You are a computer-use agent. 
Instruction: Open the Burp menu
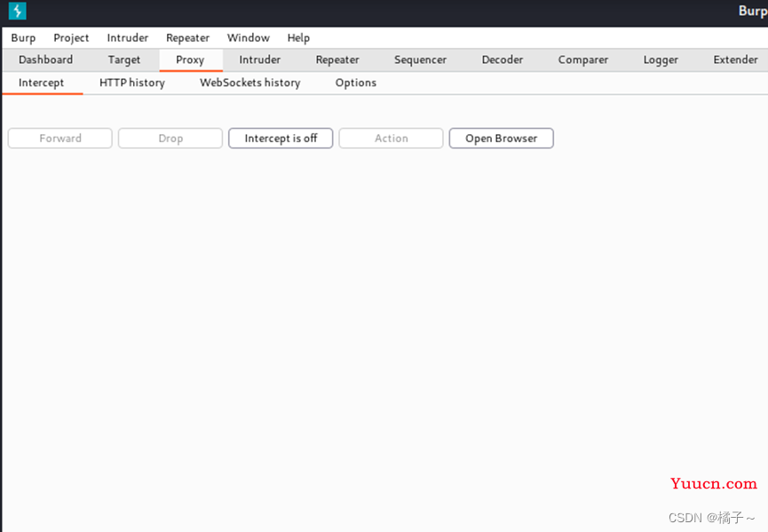coord(23,37)
